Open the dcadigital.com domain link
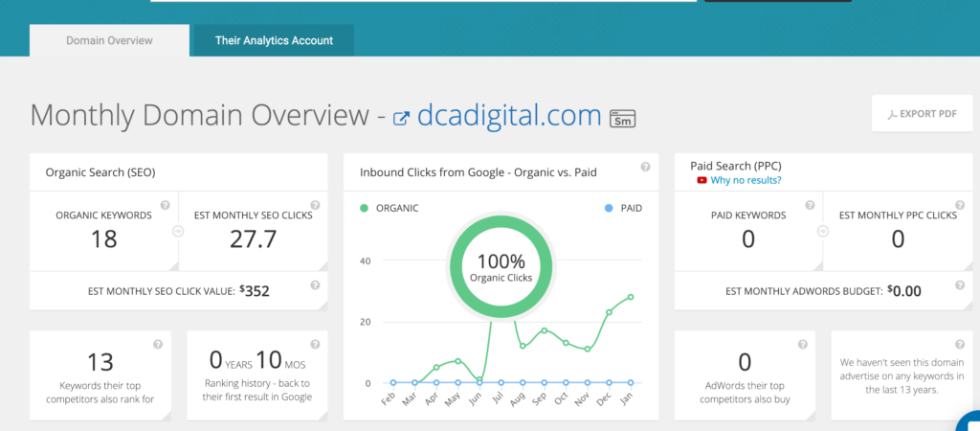The width and height of the screenshot is (980, 431). pyautogui.click(x=509, y=115)
